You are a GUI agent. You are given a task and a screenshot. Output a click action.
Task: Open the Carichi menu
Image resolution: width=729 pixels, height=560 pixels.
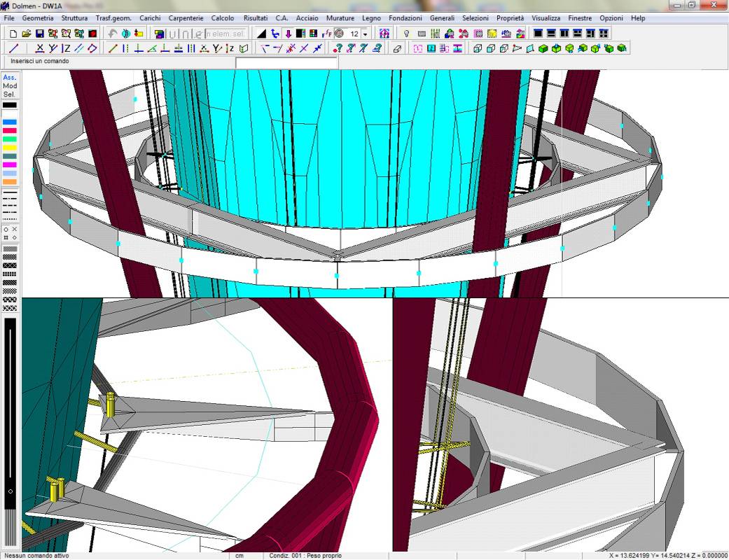pyautogui.click(x=150, y=18)
